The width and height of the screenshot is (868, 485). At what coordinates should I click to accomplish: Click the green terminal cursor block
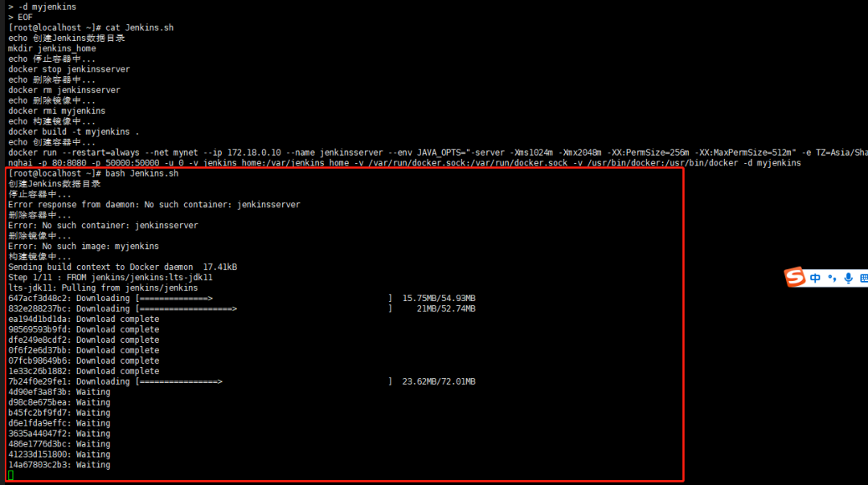[x=10, y=475]
